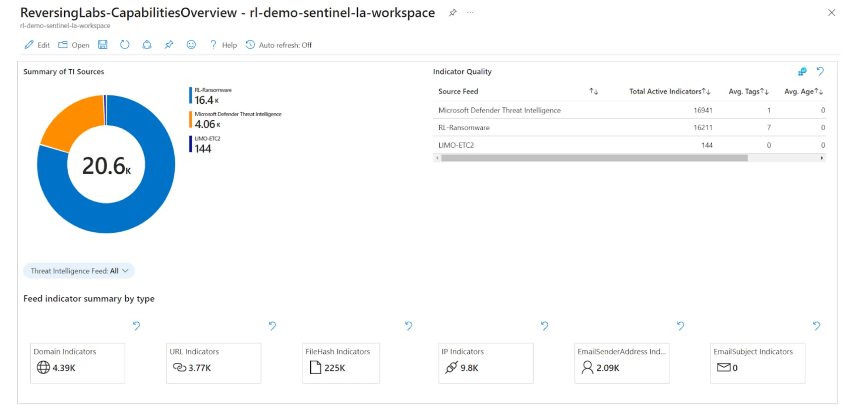868x418 pixels.
Task: Select the Save workbook icon
Action: 102,45
